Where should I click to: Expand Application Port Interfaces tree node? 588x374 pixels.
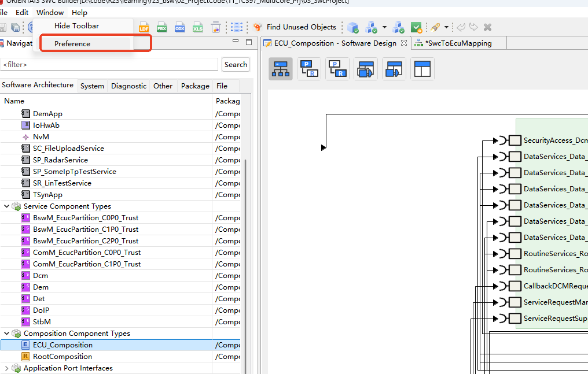[7, 368]
